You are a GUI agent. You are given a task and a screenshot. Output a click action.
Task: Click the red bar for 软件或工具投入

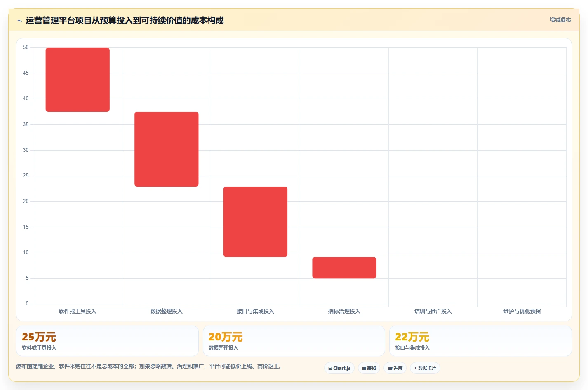[78, 80]
